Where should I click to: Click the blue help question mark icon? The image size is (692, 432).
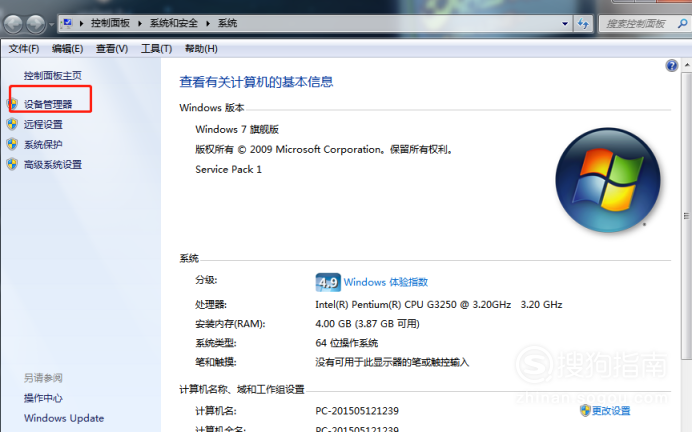pos(671,66)
